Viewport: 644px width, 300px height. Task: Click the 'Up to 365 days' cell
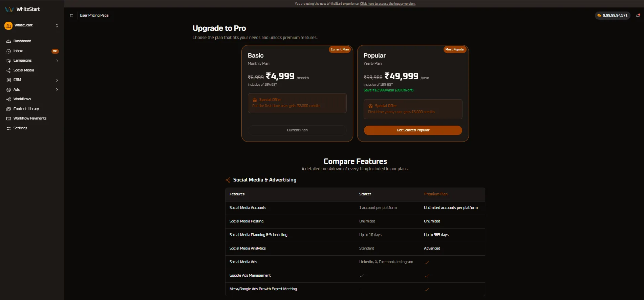click(x=436, y=235)
